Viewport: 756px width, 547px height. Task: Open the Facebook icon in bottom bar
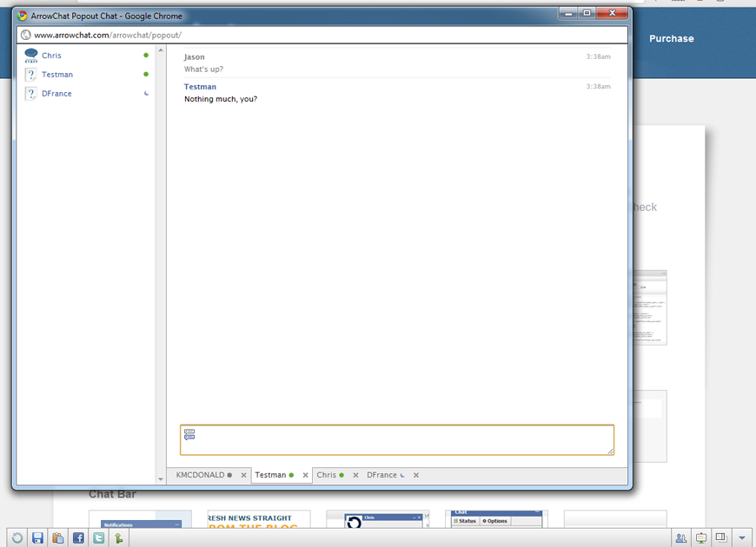pyautogui.click(x=78, y=538)
